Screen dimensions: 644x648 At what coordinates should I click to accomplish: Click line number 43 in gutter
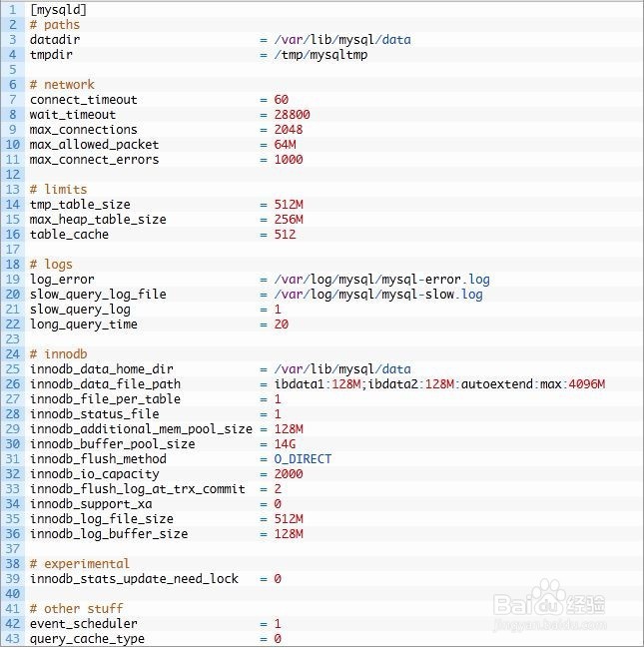13,638
